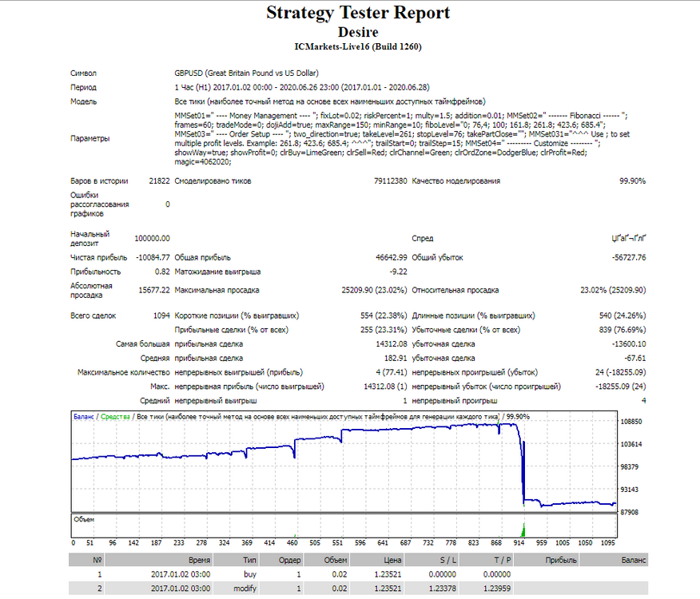The width and height of the screenshot is (700, 599).
Task: Select the Desire expert name heading
Action: click(358, 32)
